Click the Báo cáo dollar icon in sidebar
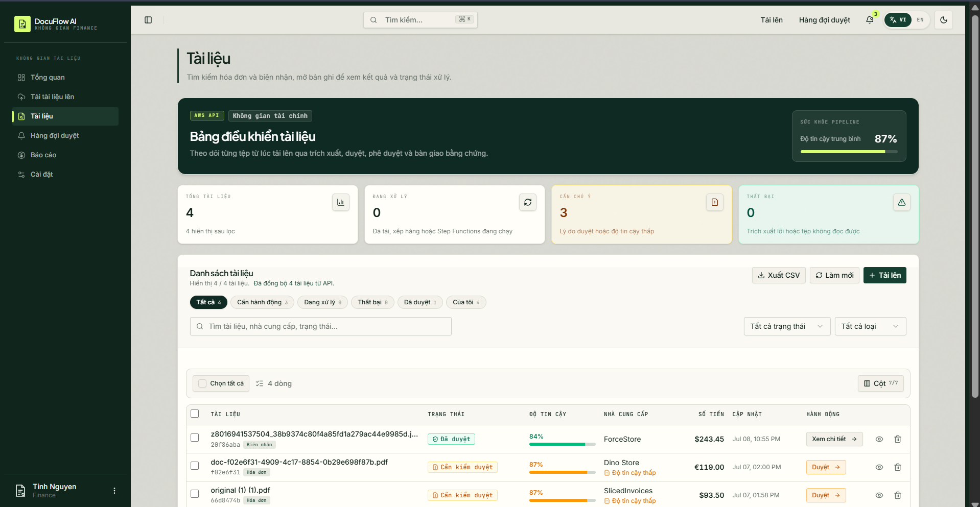980x507 pixels. pos(21,155)
